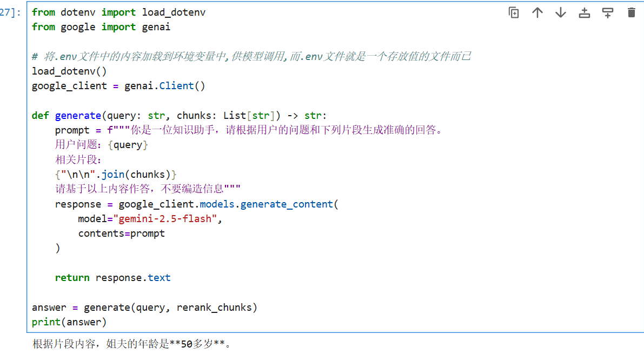Viewport: 644px width, 354px height.
Task: Move the cell up
Action: coord(537,13)
